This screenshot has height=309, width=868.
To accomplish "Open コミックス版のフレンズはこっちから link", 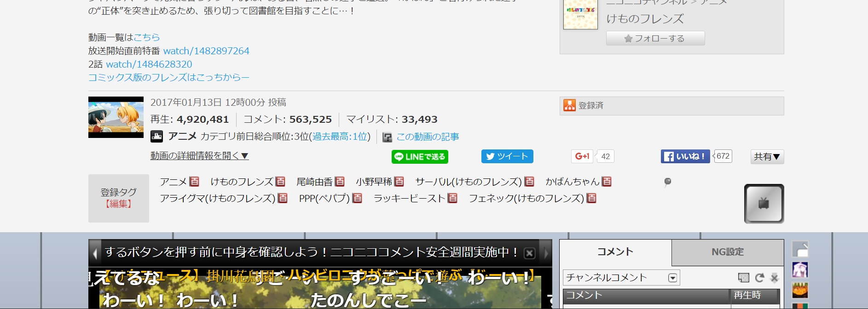I will [169, 77].
